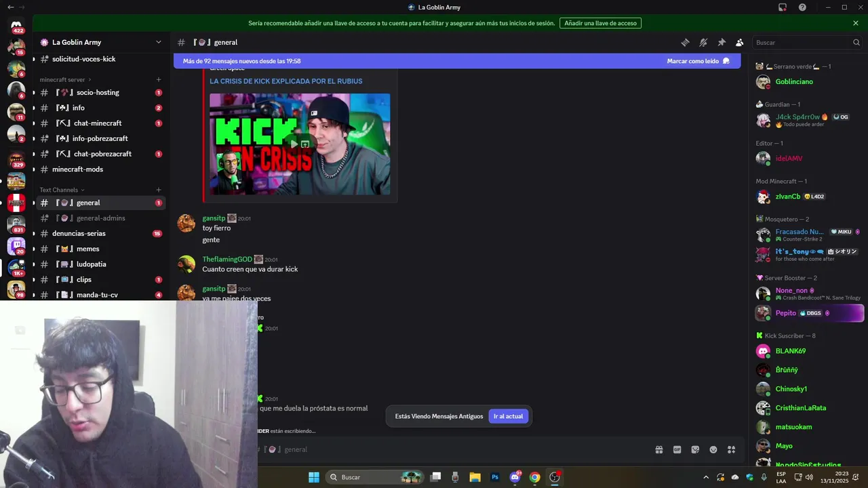Open the emoji picker icon
Image resolution: width=868 pixels, height=488 pixels.
(x=713, y=449)
